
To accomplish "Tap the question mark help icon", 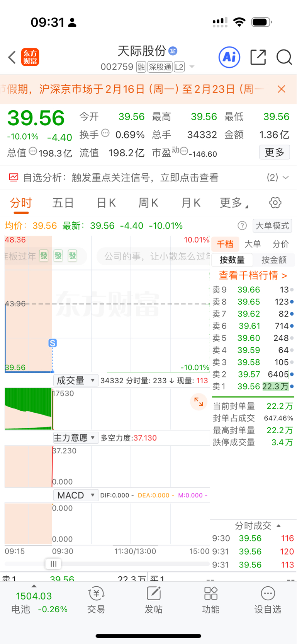I will 242,225.
